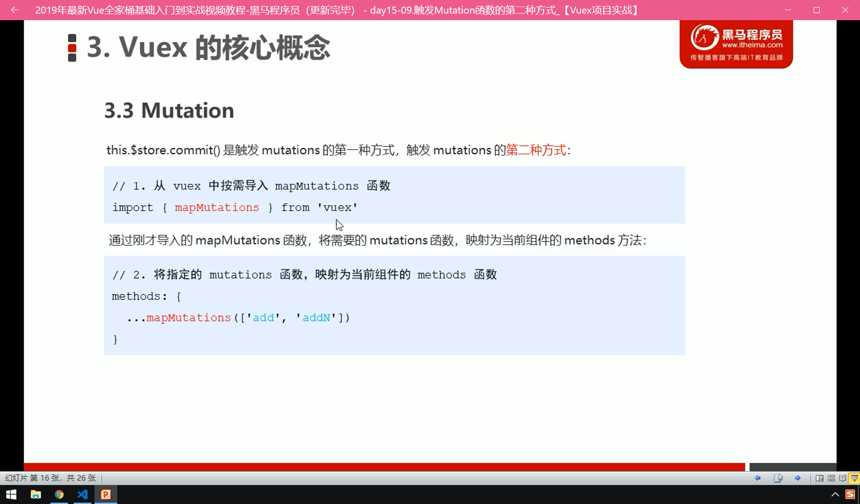The image size is (860, 504).
Task: Switch to Slide Sorter view icon
Action: point(831,478)
